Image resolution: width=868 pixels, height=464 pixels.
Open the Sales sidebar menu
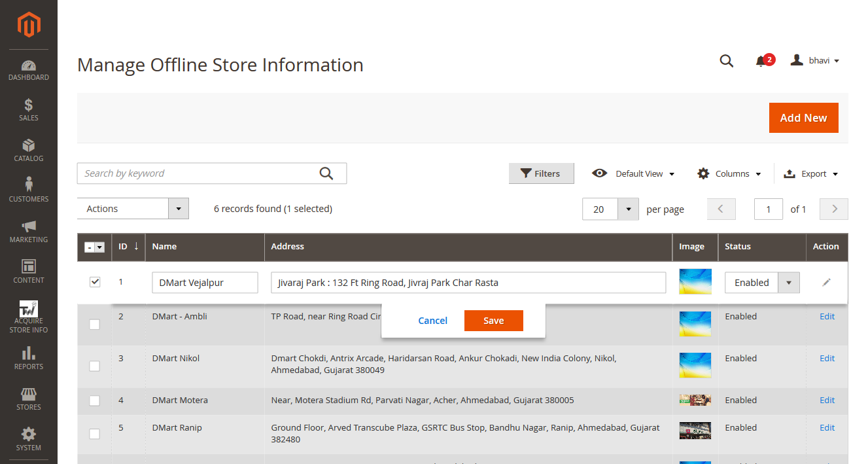point(29,111)
